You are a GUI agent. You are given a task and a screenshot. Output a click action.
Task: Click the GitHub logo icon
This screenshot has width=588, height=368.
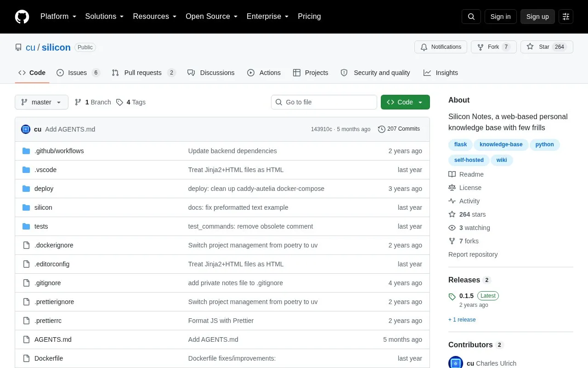click(x=22, y=17)
